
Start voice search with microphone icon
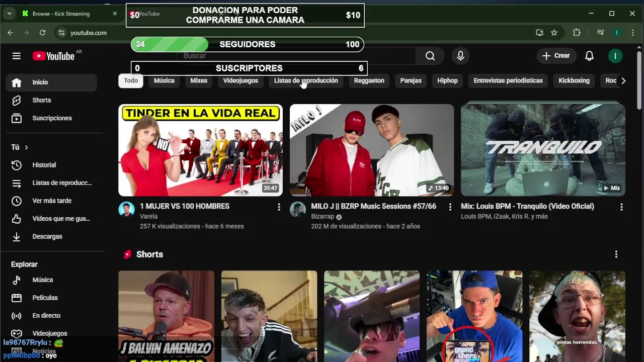coord(460,56)
